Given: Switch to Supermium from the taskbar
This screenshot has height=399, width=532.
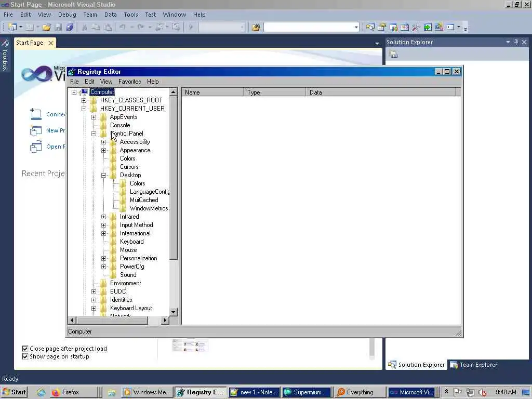Looking at the screenshot, I should 307,392.
